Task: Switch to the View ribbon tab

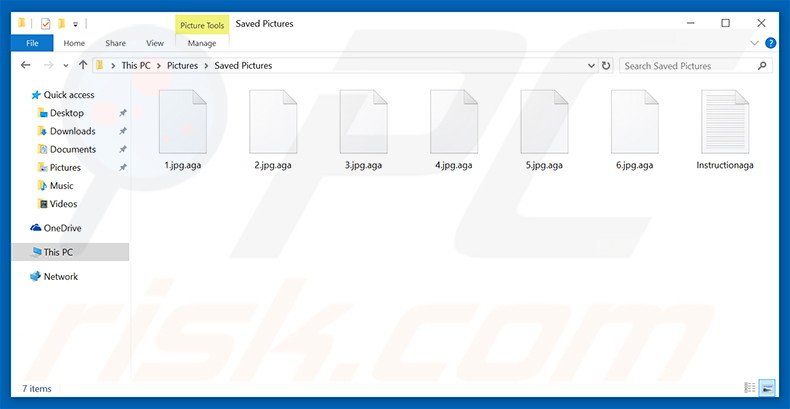Action: pos(155,43)
